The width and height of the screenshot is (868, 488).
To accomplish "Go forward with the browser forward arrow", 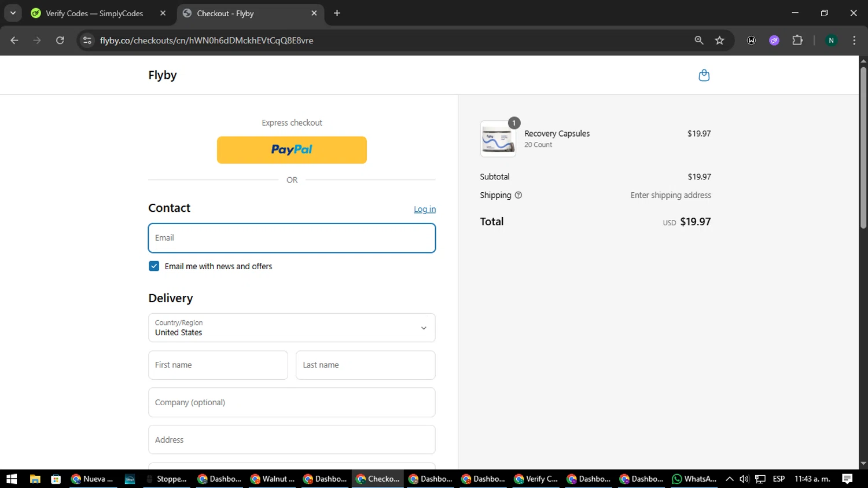I will click(37, 41).
